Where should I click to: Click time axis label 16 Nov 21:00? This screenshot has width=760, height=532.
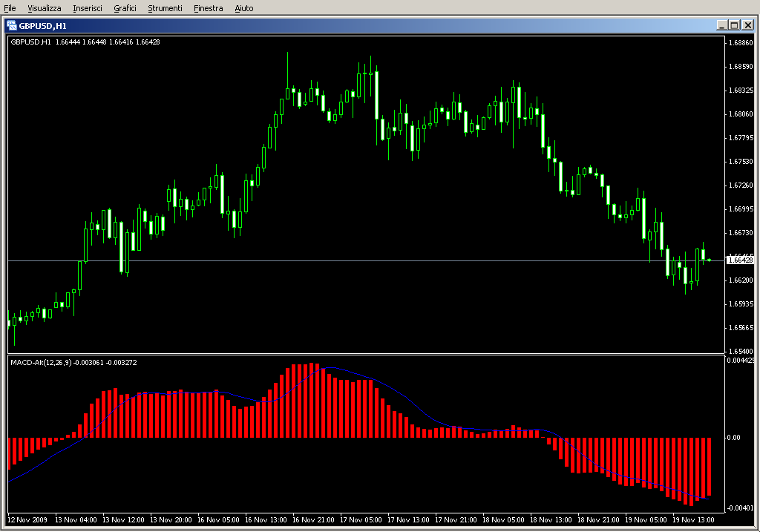[x=313, y=520]
